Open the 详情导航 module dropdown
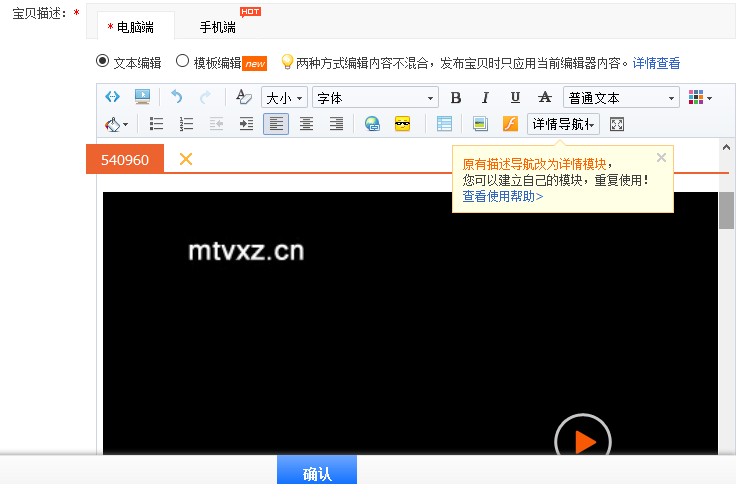Viewport: 736px width, 484px height. tap(563, 124)
